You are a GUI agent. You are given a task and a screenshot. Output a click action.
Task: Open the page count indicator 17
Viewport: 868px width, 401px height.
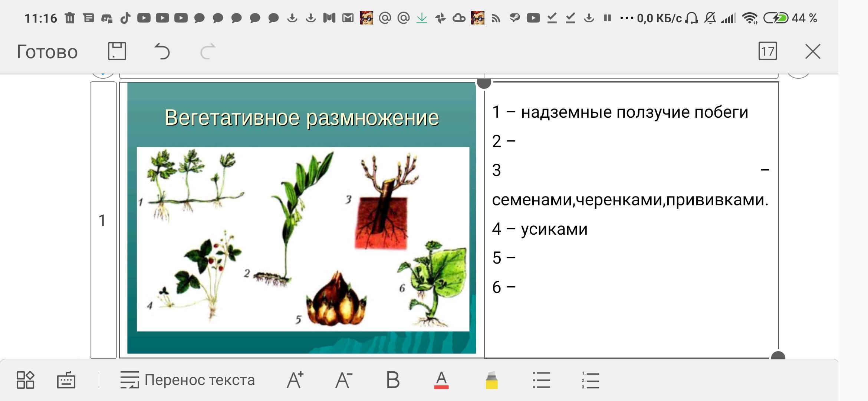[x=767, y=51]
